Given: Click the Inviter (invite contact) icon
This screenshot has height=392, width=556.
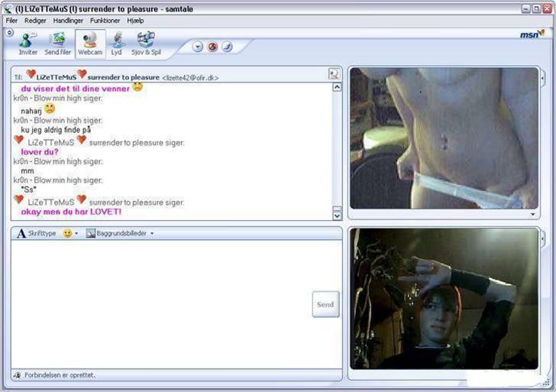Looking at the screenshot, I should tap(28, 44).
